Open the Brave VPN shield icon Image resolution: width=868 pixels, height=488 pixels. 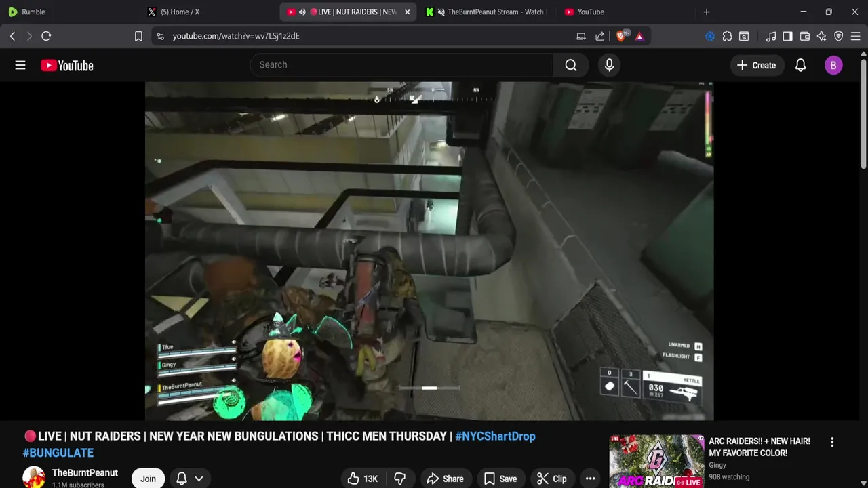click(839, 36)
